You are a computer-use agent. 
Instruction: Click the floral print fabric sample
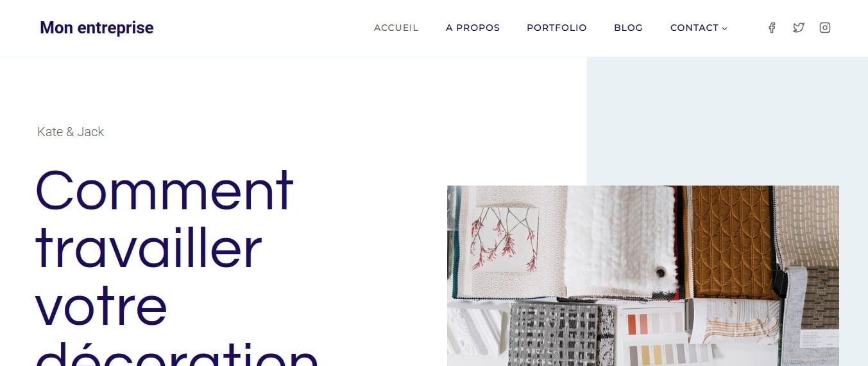click(x=504, y=239)
